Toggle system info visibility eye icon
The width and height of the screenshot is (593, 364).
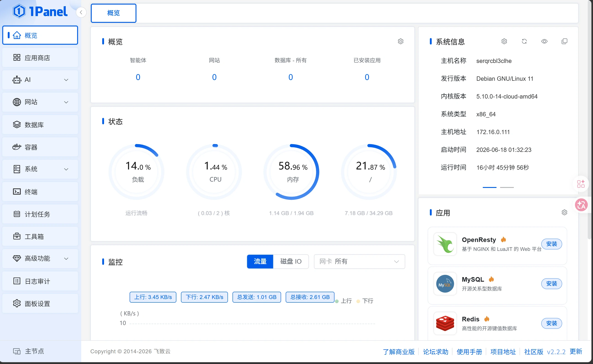pos(544,42)
